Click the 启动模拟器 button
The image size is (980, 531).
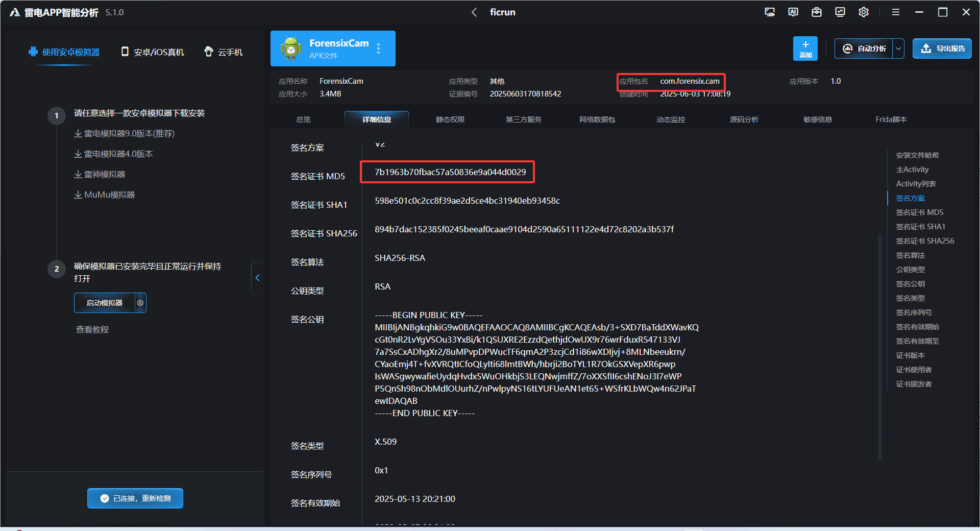coord(105,303)
